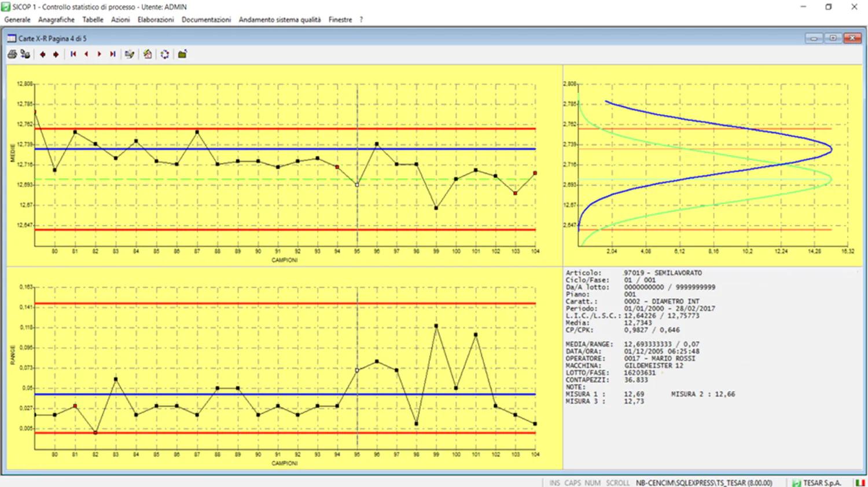Close the Carte X-R inner window
The height and width of the screenshot is (487, 868).
[852, 38]
